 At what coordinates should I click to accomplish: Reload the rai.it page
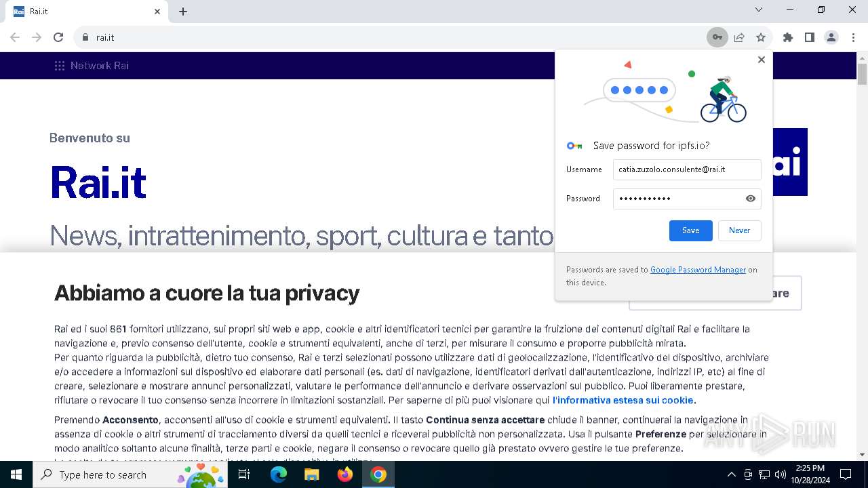tap(58, 37)
